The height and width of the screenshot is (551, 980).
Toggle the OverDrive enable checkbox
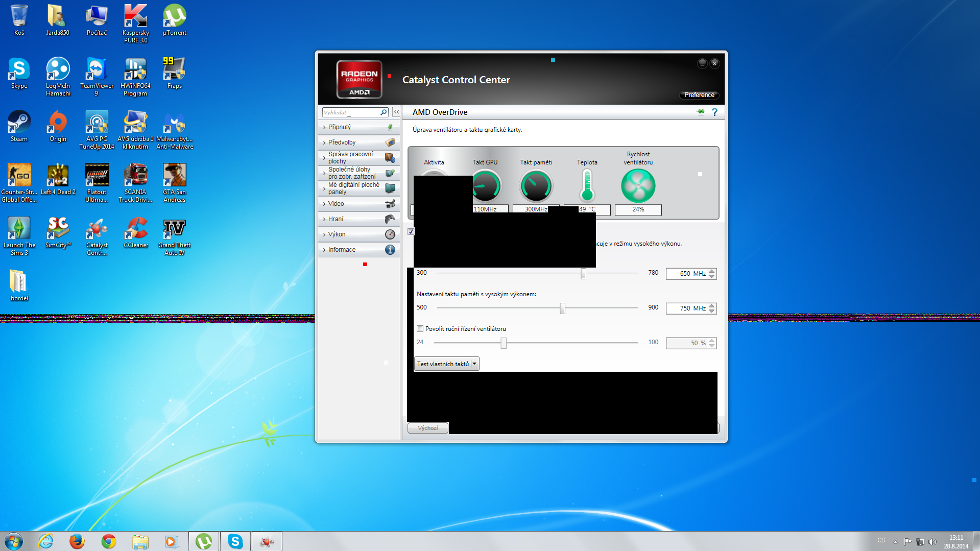tap(411, 232)
